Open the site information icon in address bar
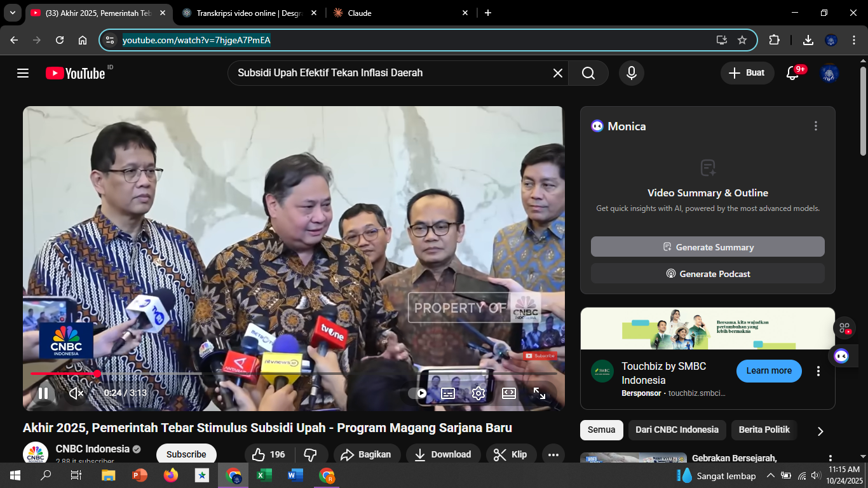Viewport: 868px width, 488px height. [110, 40]
